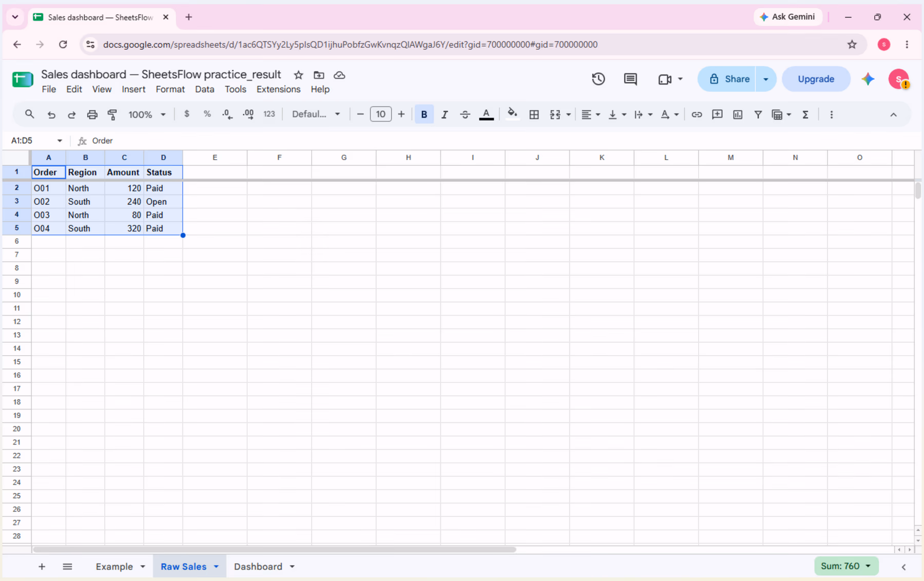Insert chart icon
The image size is (924, 581).
pos(738,114)
